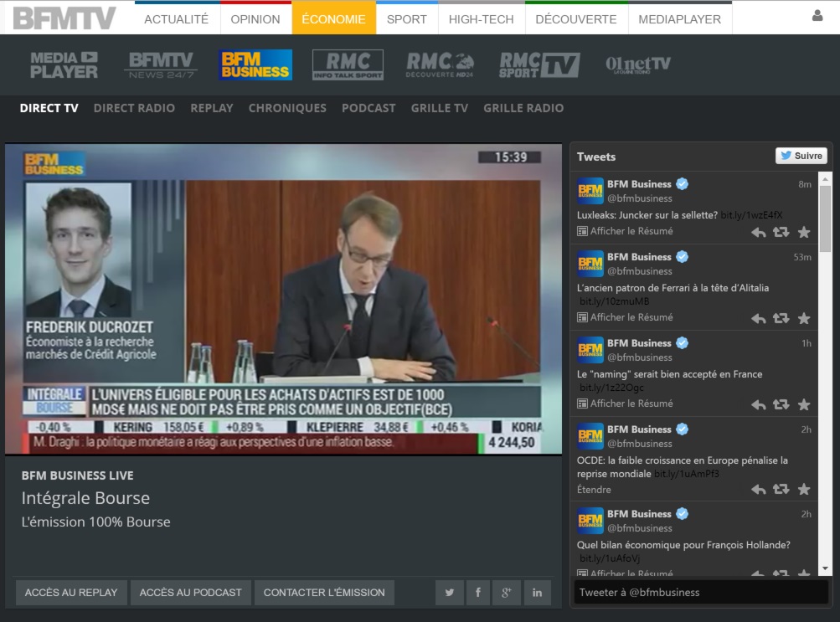Image resolution: width=840 pixels, height=622 pixels.
Task: Select the BFMTV News 24/7 channel
Action: pos(161,64)
